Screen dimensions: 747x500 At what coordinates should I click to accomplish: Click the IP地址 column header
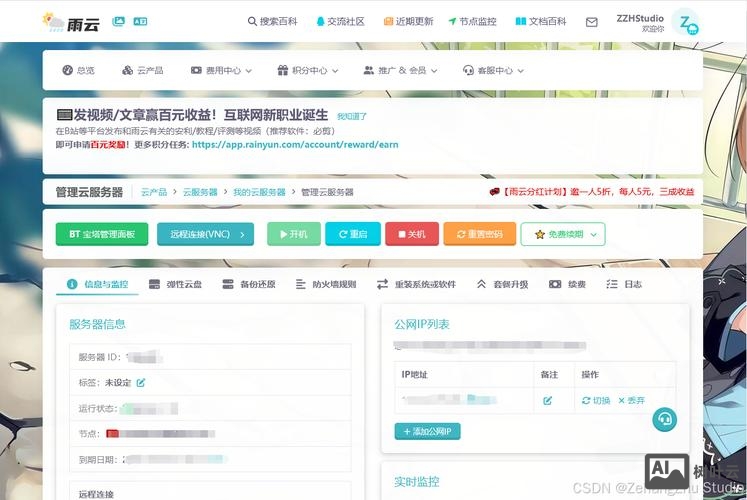[414, 375]
